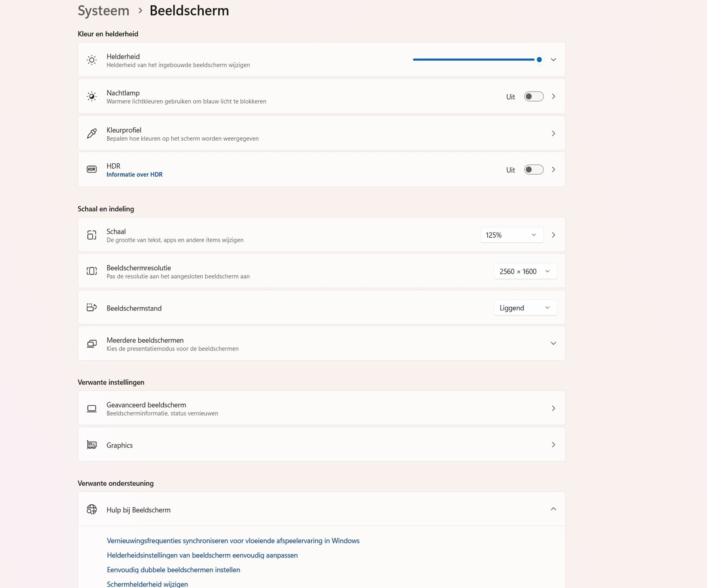Click the HDR badge icon
Image resolution: width=707 pixels, height=588 pixels.
[x=92, y=169]
